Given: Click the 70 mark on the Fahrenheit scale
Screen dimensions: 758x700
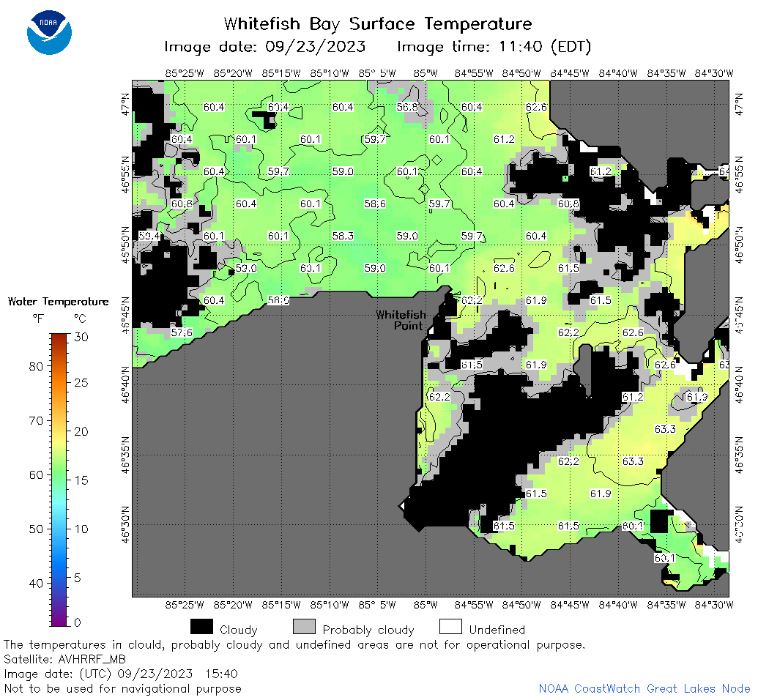Looking at the screenshot, I should (x=37, y=420).
